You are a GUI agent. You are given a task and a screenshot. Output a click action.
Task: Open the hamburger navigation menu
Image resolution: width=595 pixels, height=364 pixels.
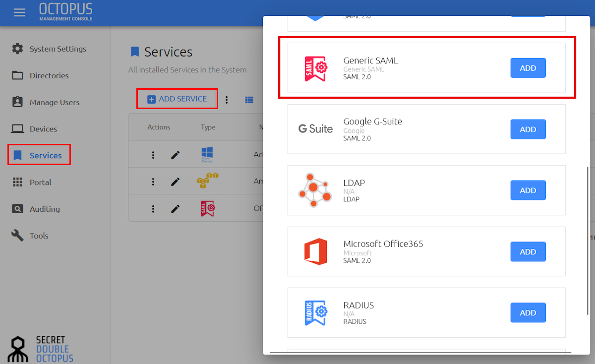[x=19, y=12]
